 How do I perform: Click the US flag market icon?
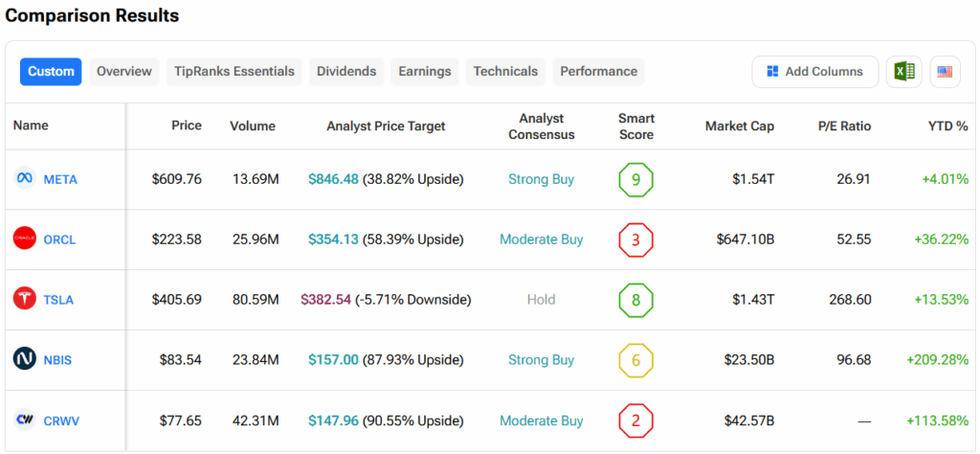coord(945,72)
